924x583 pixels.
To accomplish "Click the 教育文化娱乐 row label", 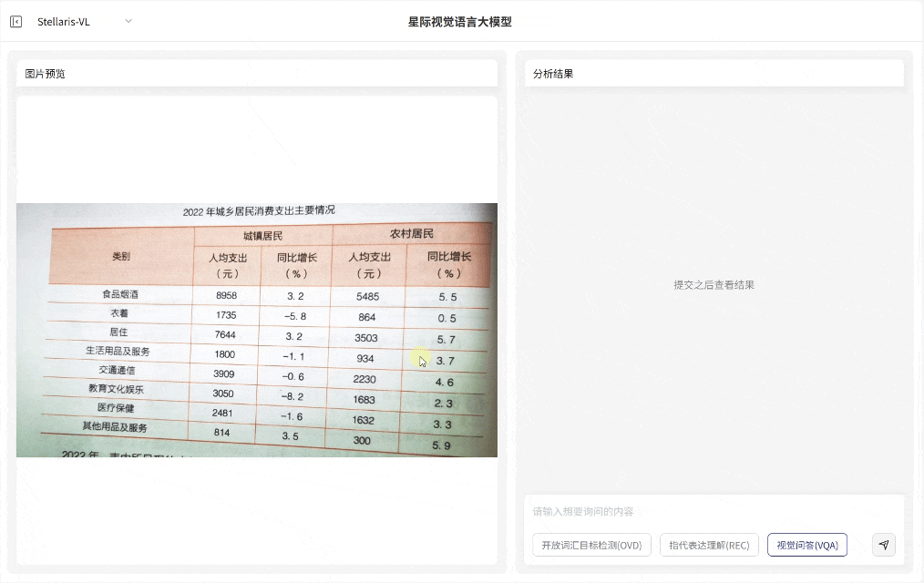I will point(116,389).
